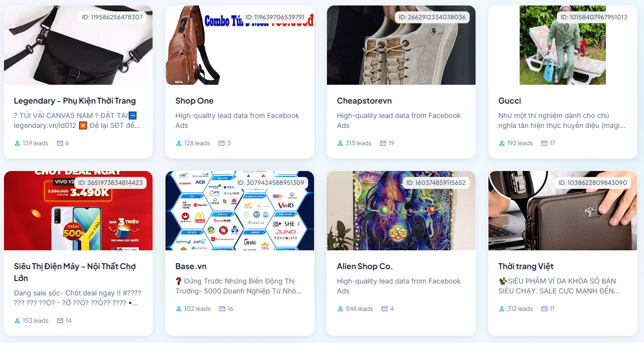Click the ID badge on Base.vn image

click(x=270, y=183)
